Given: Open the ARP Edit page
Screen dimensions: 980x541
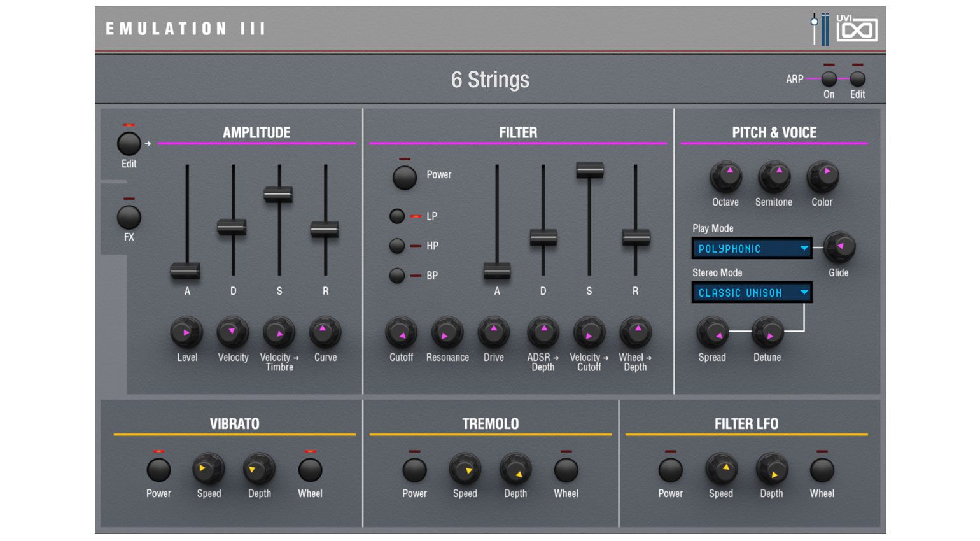Looking at the screenshot, I should coord(858,79).
